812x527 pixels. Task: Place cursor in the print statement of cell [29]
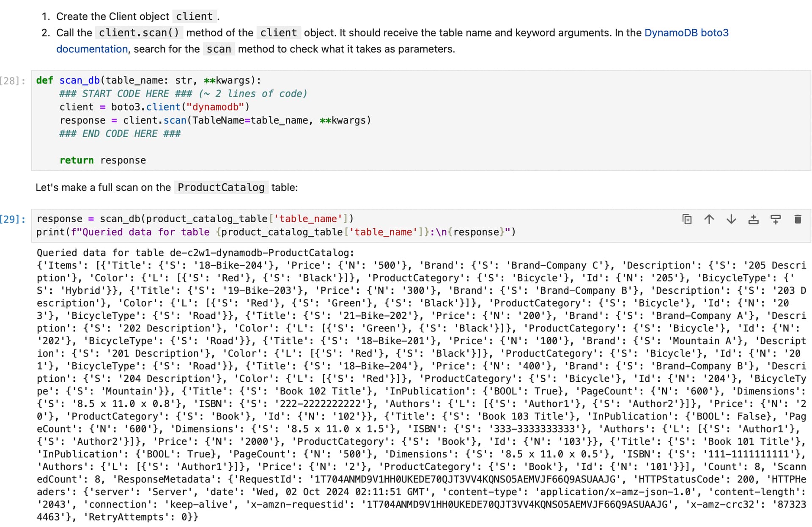(275, 232)
